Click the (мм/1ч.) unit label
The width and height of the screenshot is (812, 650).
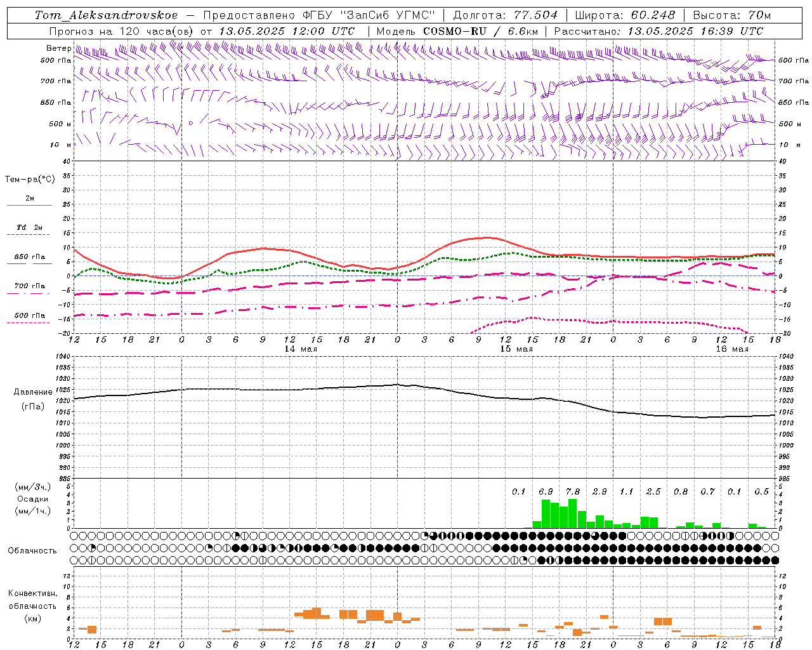pyautogui.click(x=33, y=511)
